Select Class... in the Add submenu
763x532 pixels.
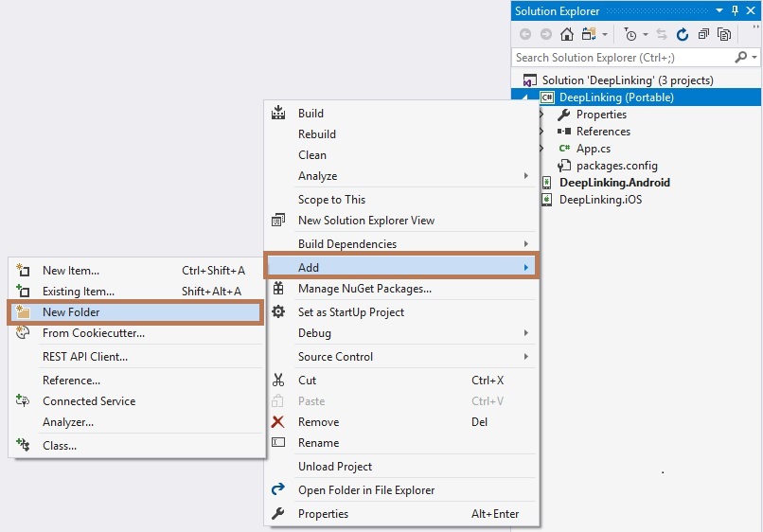[x=60, y=445]
